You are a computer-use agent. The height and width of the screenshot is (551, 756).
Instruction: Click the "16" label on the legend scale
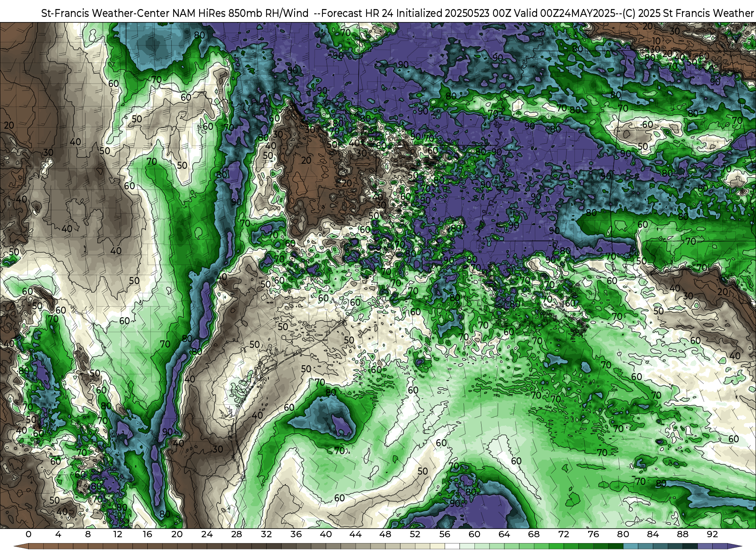[x=147, y=534]
